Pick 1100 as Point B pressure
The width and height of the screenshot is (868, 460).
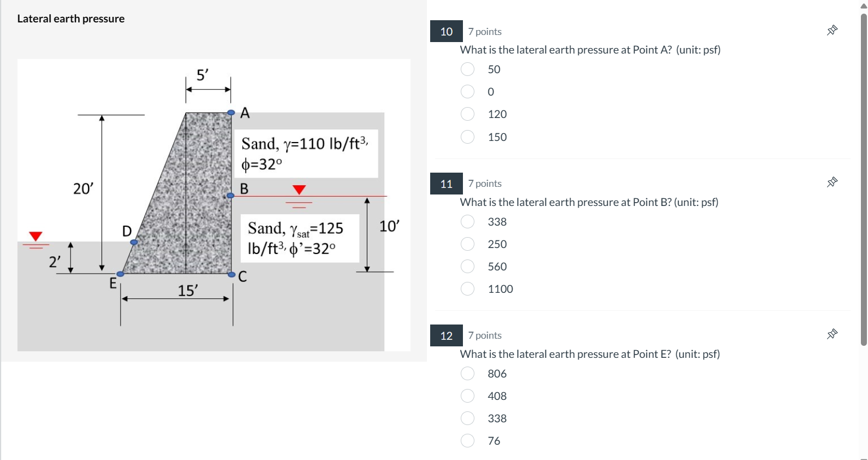coord(467,289)
